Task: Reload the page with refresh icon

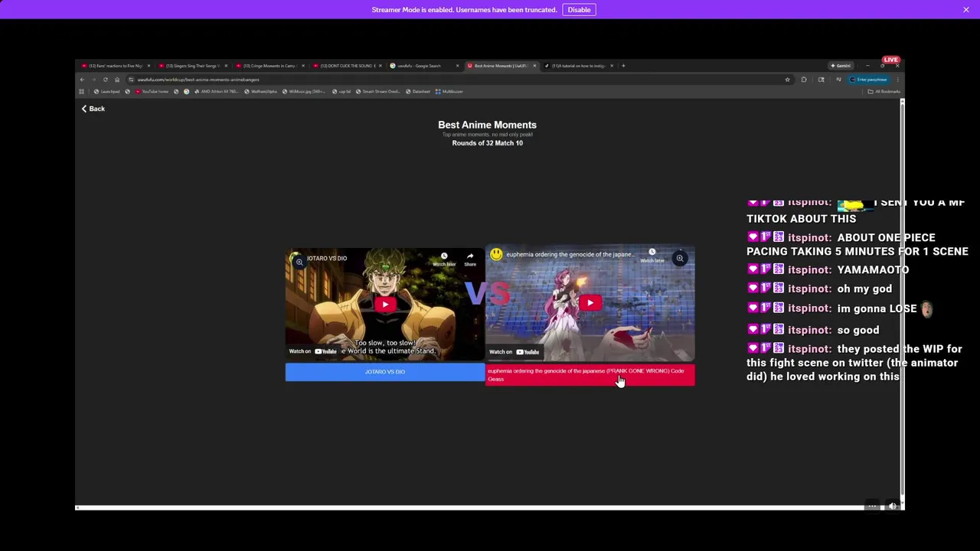Action: [x=106, y=80]
